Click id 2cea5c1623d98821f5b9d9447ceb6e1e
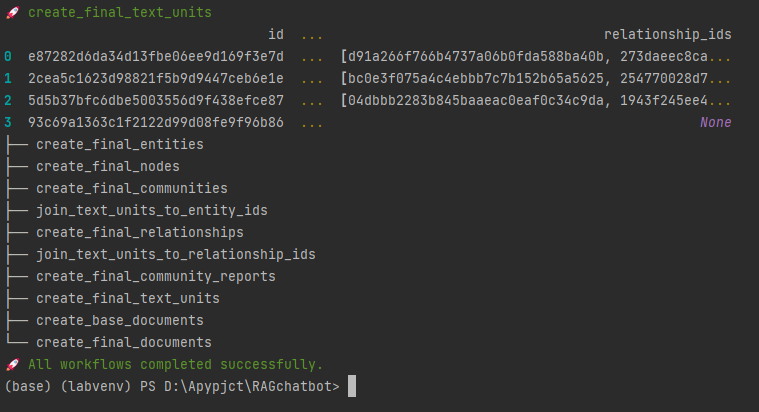The image size is (759, 412). click(x=156, y=78)
